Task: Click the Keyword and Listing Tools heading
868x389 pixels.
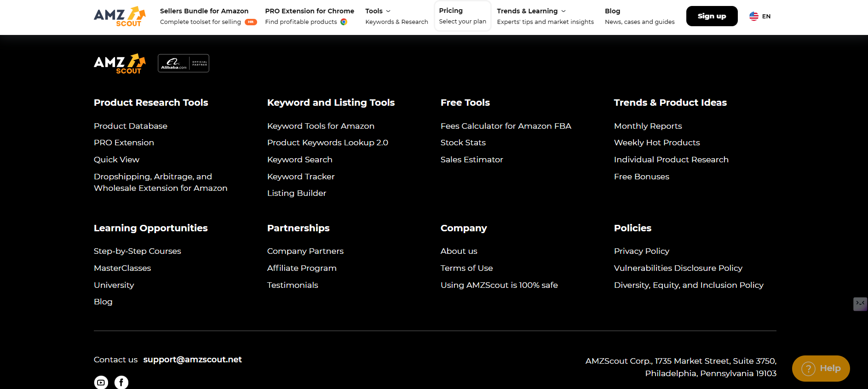Action: pyautogui.click(x=331, y=103)
